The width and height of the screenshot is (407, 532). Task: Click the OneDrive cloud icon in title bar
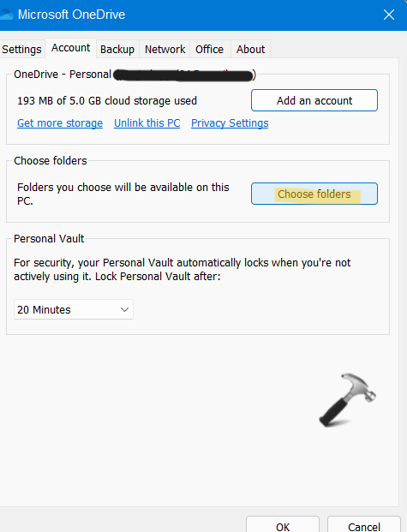pos(6,15)
